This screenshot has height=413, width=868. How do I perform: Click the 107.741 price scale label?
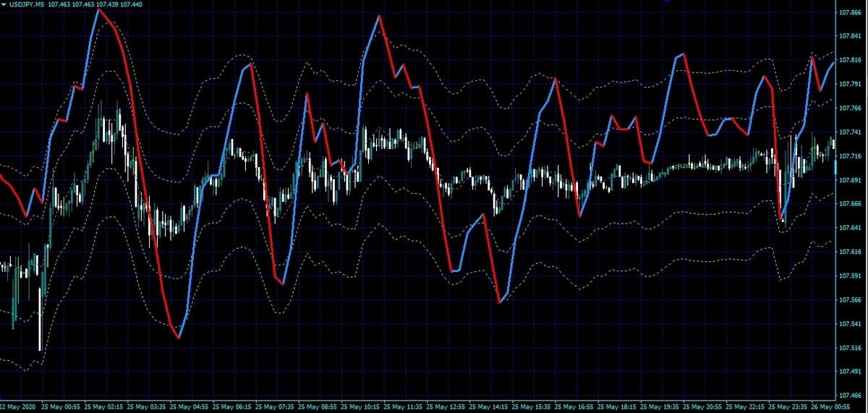849,132
